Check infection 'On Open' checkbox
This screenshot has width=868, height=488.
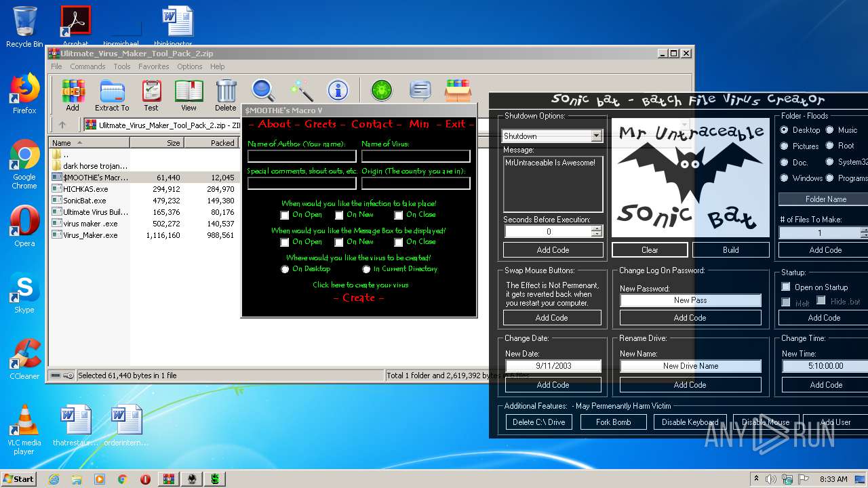point(285,215)
